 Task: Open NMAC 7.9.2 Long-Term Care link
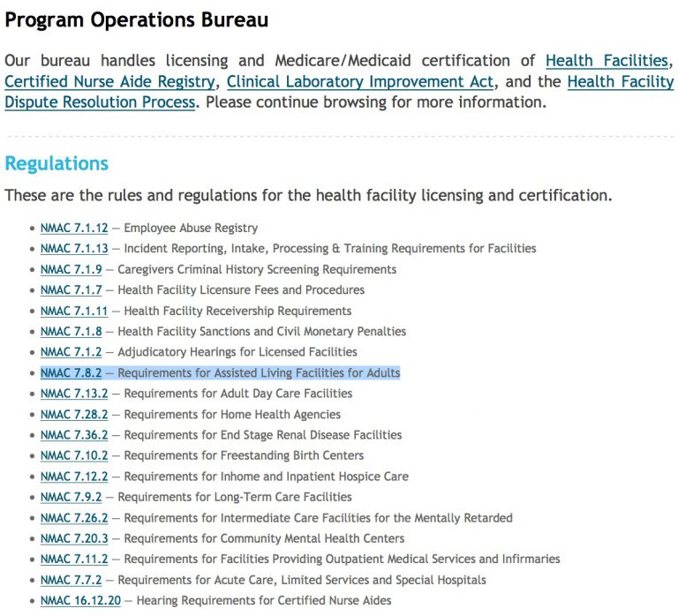click(71, 497)
